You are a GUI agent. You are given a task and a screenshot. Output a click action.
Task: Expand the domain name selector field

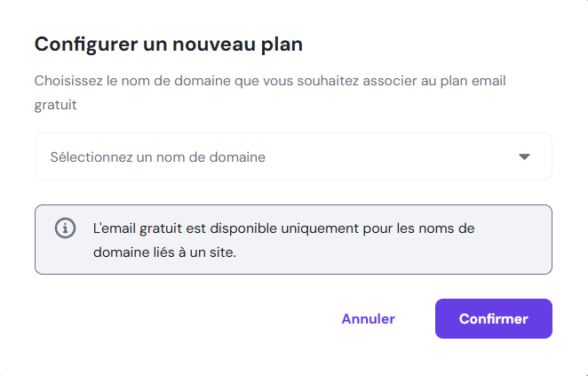click(293, 157)
